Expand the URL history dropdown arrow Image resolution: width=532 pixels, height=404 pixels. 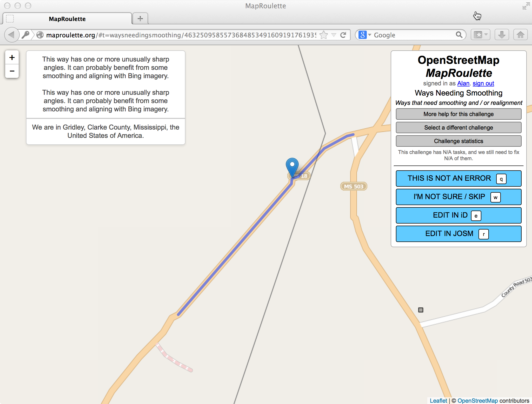(334, 35)
